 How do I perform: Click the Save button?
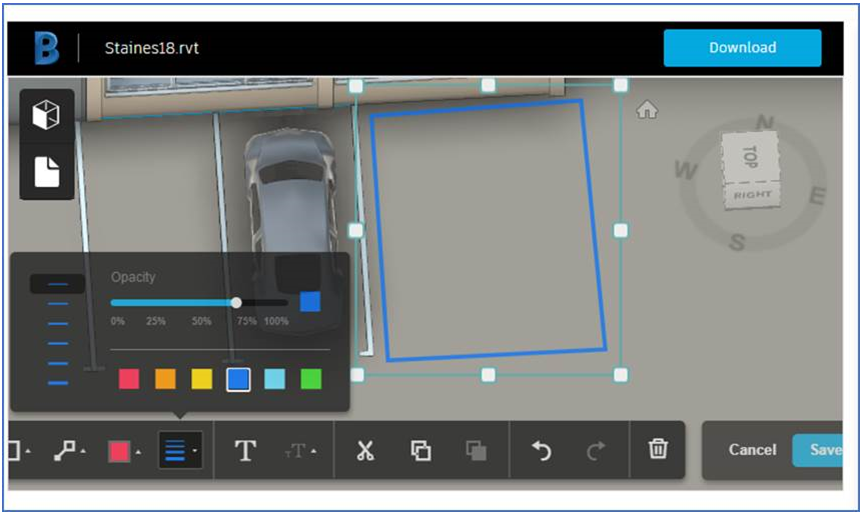(x=818, y=450)
